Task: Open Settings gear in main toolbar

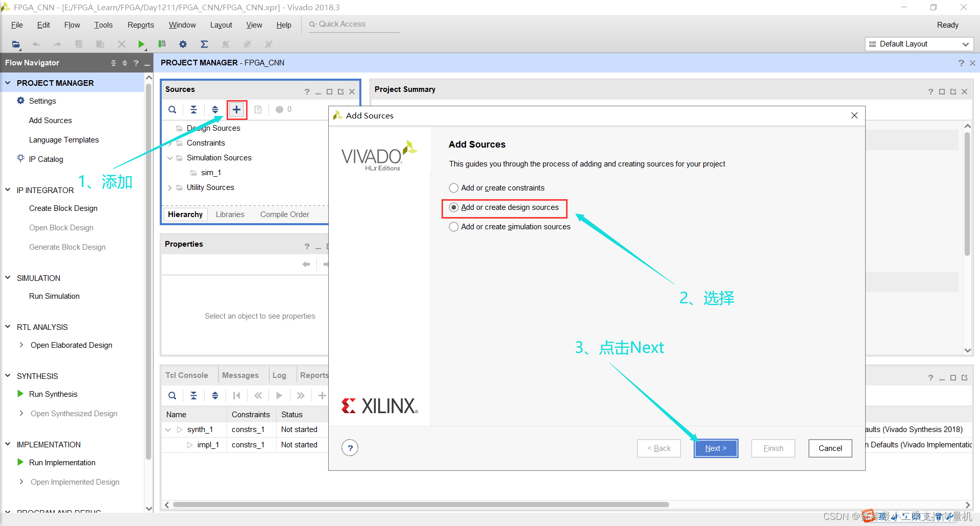Action: pyautogui.click(x=183, y=44)
